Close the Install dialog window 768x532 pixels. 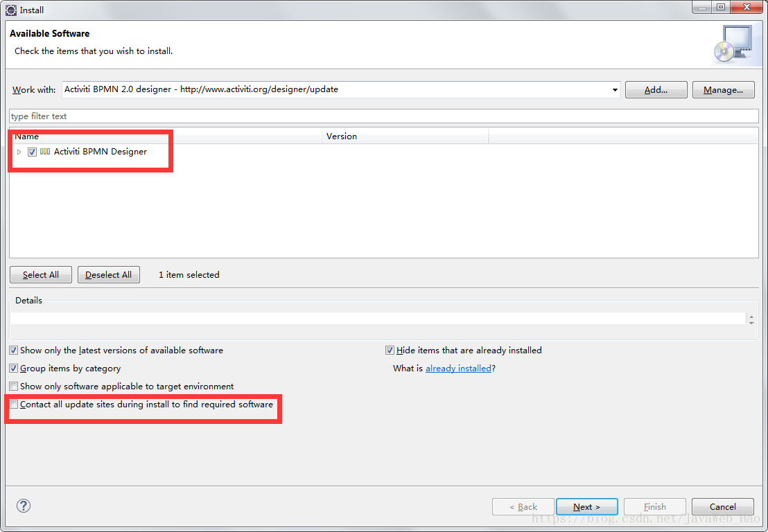(x=747, y=7)
